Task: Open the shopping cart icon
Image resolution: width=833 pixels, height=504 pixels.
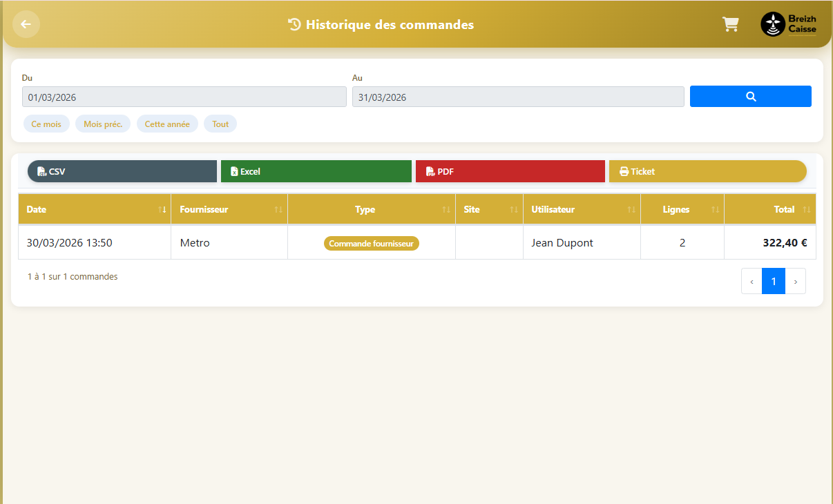Action: click(730, 24)
